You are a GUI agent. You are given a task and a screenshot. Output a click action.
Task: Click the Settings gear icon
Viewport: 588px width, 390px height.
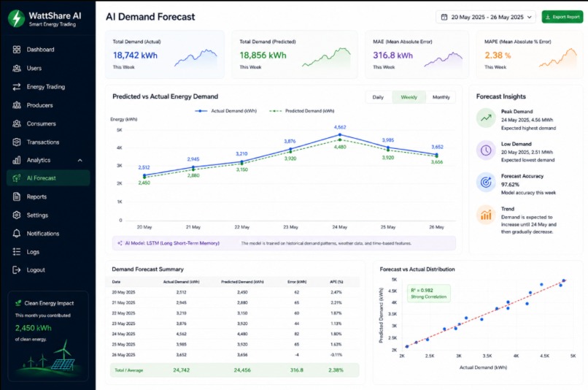[17, 215]
